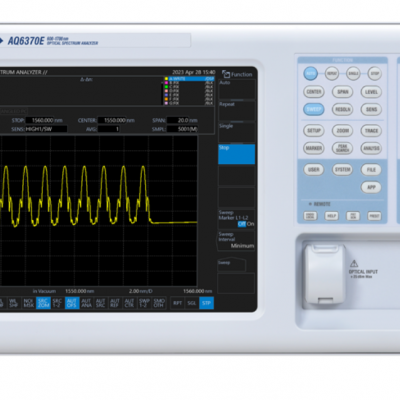Screen dimensions: 400x400
Task: Click the 2.00 nm/D scale label
Action: point(140,291)
